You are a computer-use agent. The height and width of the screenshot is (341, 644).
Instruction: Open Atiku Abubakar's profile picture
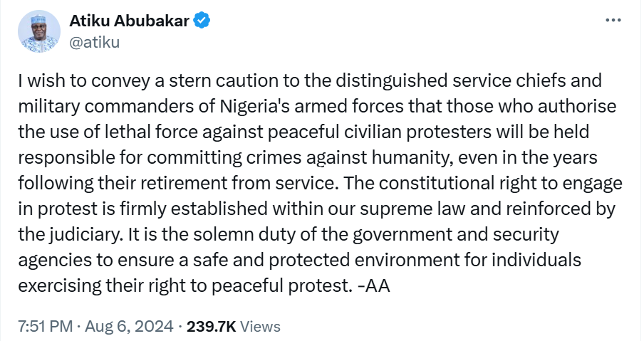click(39, 31)
